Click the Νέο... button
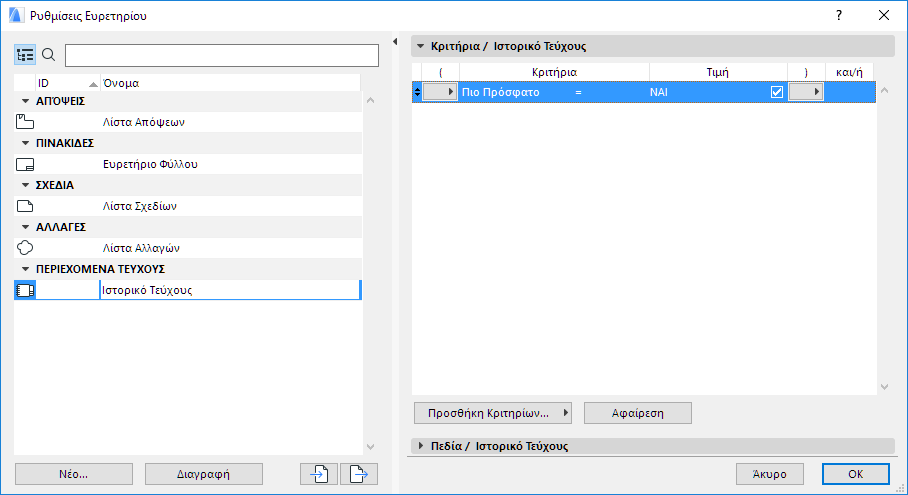908x495 pixels. coord(74,474)
